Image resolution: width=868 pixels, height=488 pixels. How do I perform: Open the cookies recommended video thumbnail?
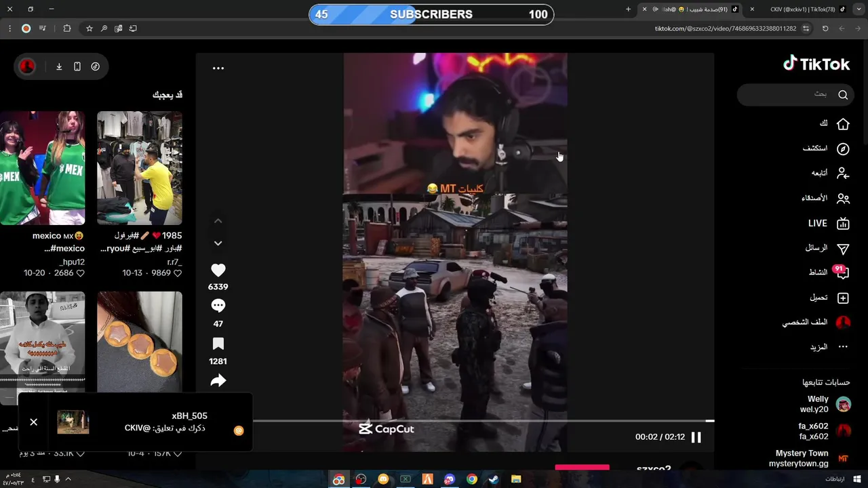tap(140, 342)
